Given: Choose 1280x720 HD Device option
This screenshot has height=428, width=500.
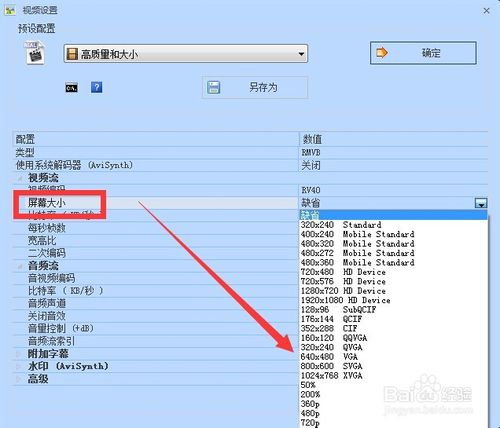Looking at the screenshot, I should coord(393,291).
